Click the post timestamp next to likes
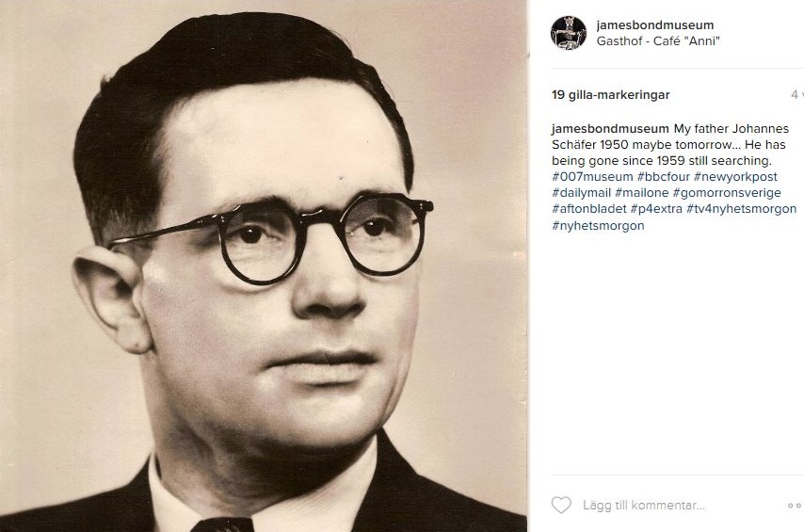Image resolution: width=804 pixels, height=532 pixels. [797, 94]
